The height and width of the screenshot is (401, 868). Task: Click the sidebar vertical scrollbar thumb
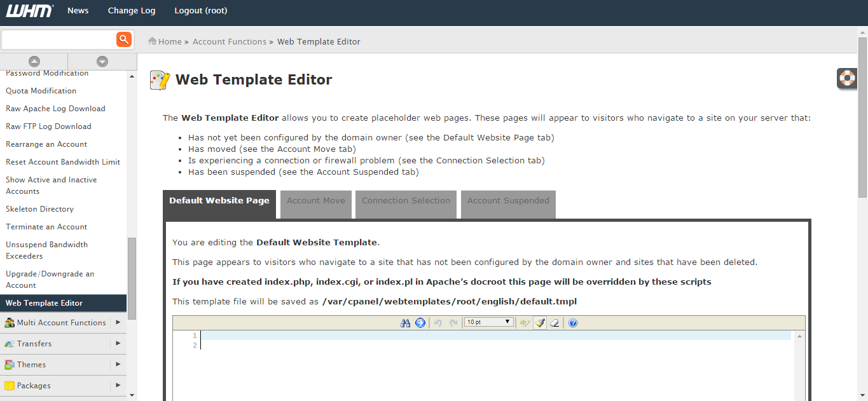click(132, 278)
